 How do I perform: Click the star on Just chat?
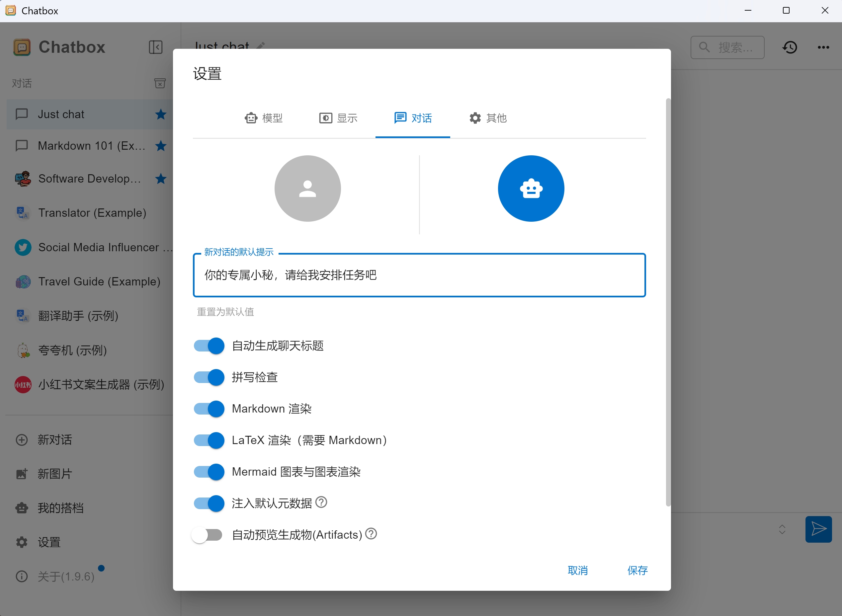pyautogui.click(x=161, y=114)
